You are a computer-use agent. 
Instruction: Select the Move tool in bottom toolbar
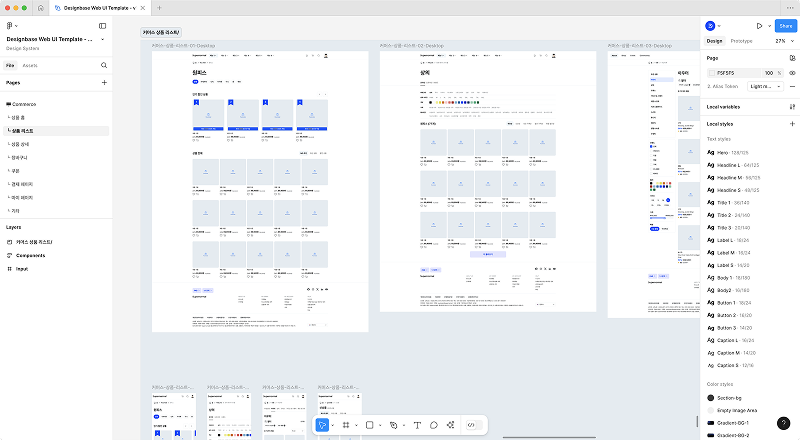pos(322,425)
